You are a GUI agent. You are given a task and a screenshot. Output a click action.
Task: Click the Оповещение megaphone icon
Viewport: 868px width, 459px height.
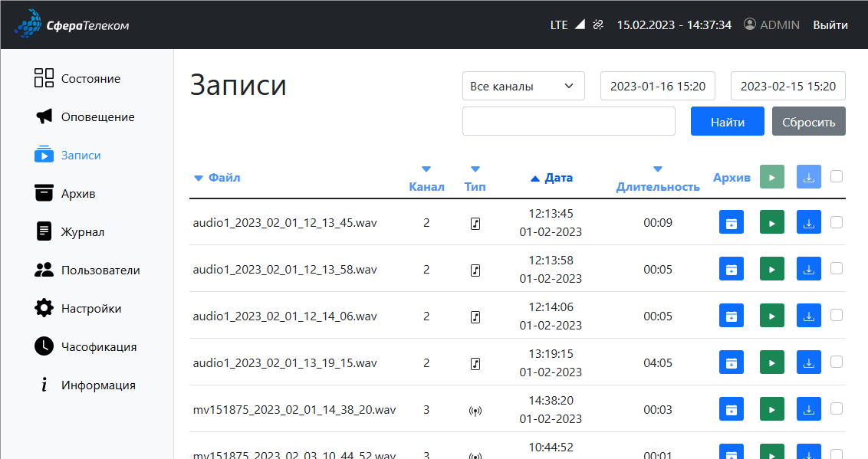pos(44,116)
